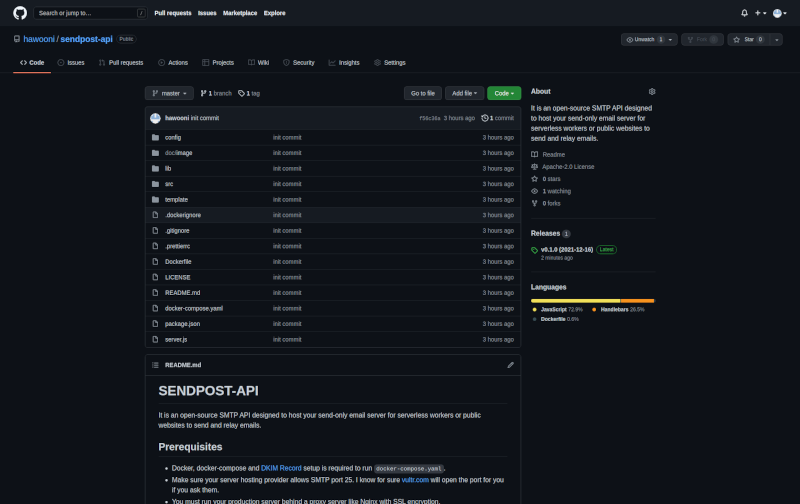Click the Readme book icon in About
Image resolution: width=800 pixels, height=504 pixels.
pyautogui.click(x=534, y=155)
